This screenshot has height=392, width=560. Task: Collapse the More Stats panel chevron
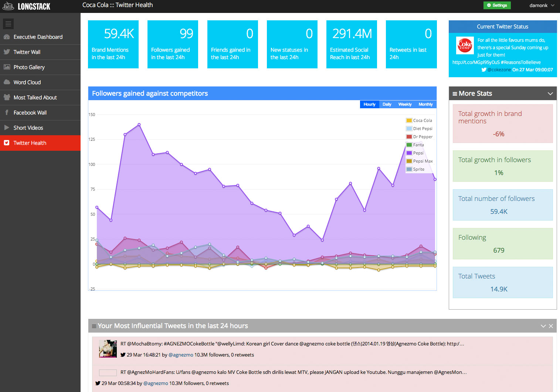click(x=550, y=94)
